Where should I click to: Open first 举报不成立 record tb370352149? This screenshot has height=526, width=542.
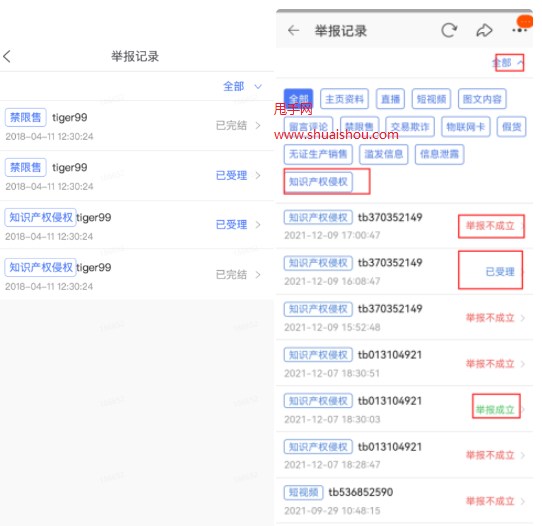tap(404, 226)
